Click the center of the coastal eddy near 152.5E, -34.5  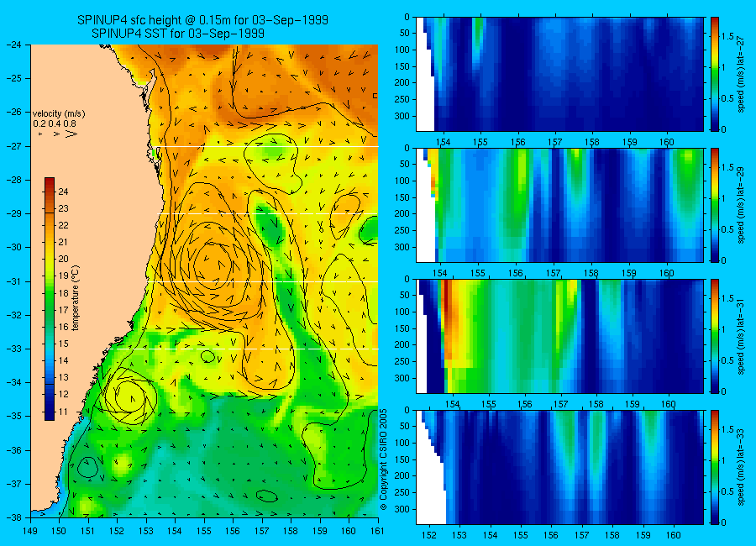pyautogui.click(x=129, y=398)
